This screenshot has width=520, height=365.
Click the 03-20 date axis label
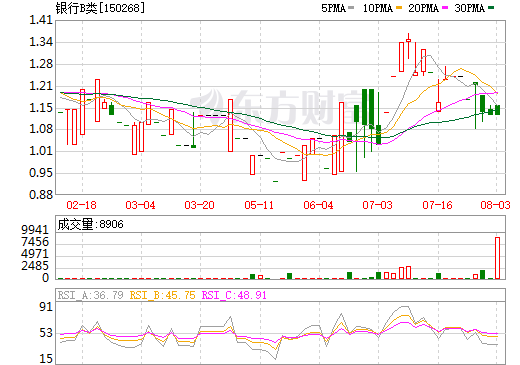pyautogui.click(x=199, y=205)
